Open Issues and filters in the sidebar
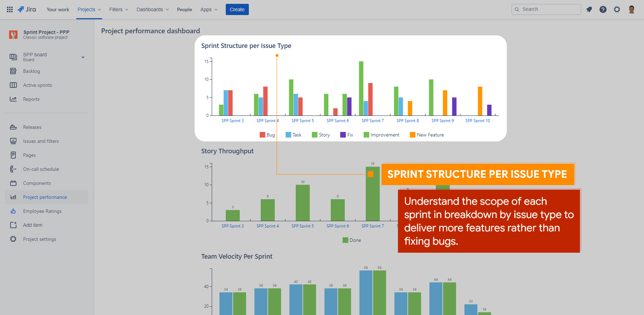 point(41,141)
